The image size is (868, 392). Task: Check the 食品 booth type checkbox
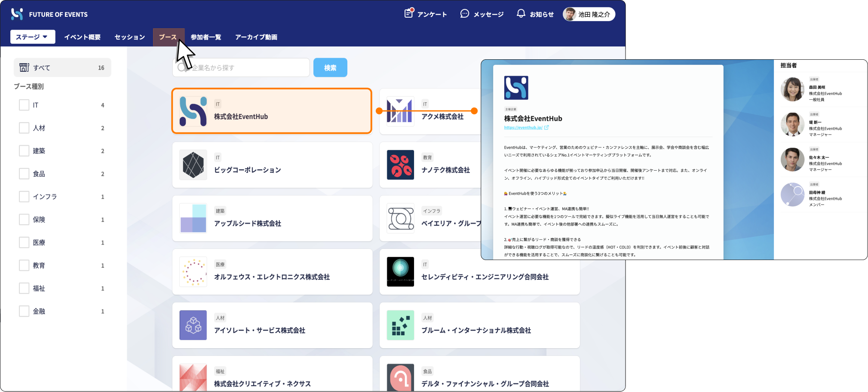pos(24,174)
